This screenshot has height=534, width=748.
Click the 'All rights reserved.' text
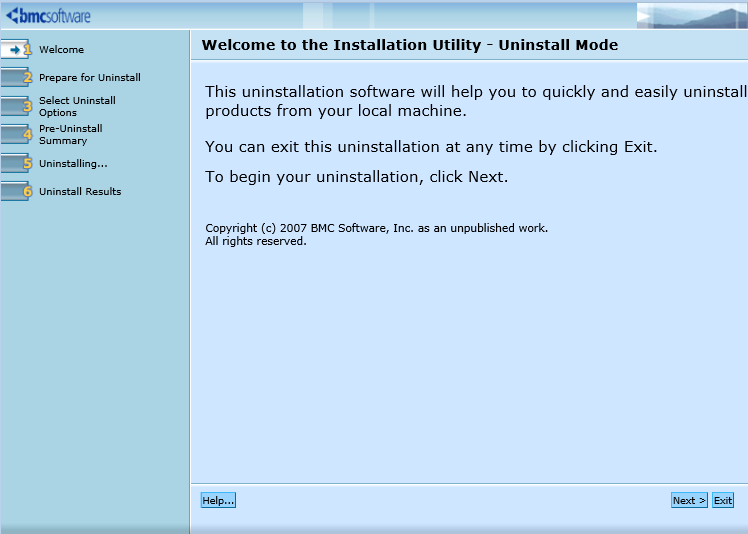[x=256, y=241]
